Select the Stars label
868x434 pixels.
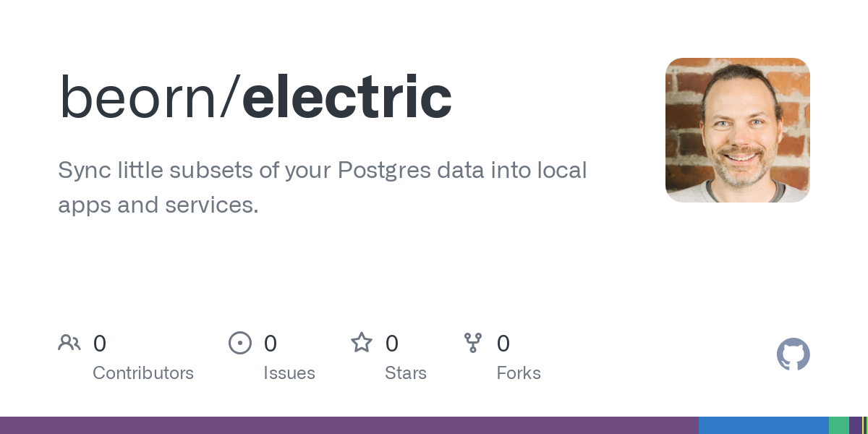click(x=406, y=373)
